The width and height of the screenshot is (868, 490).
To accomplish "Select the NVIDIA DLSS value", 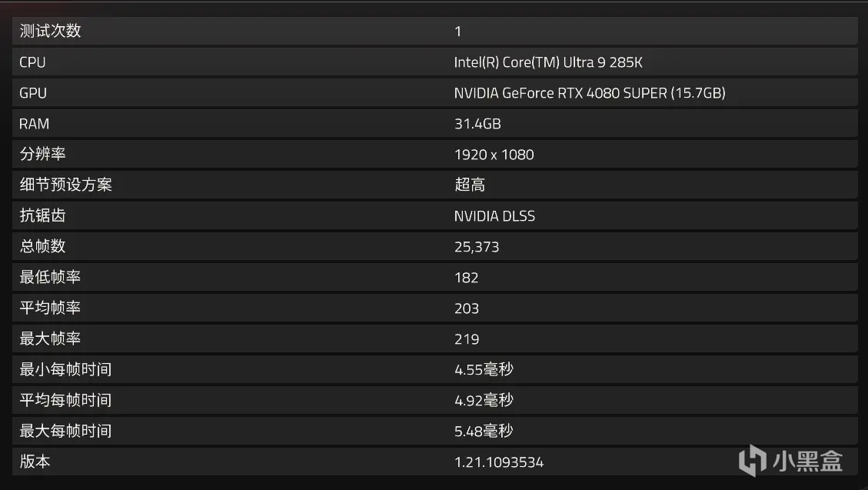I will point(494,216).
